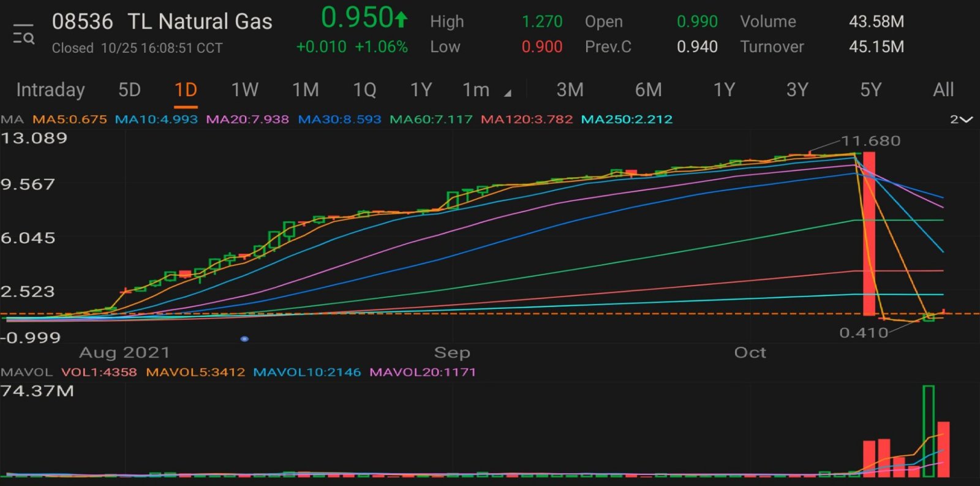
Task: Click the large red crash candlestick
Action: 869,234
